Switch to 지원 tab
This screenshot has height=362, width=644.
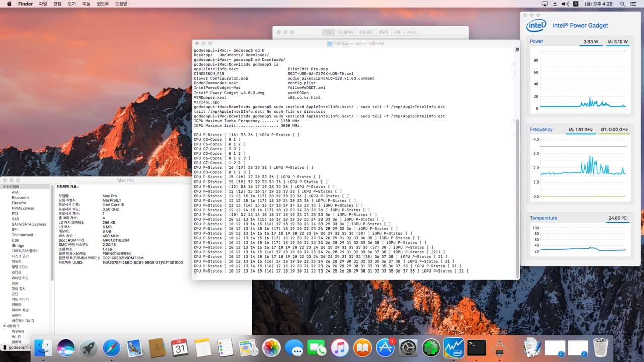[x=397, y=32]
